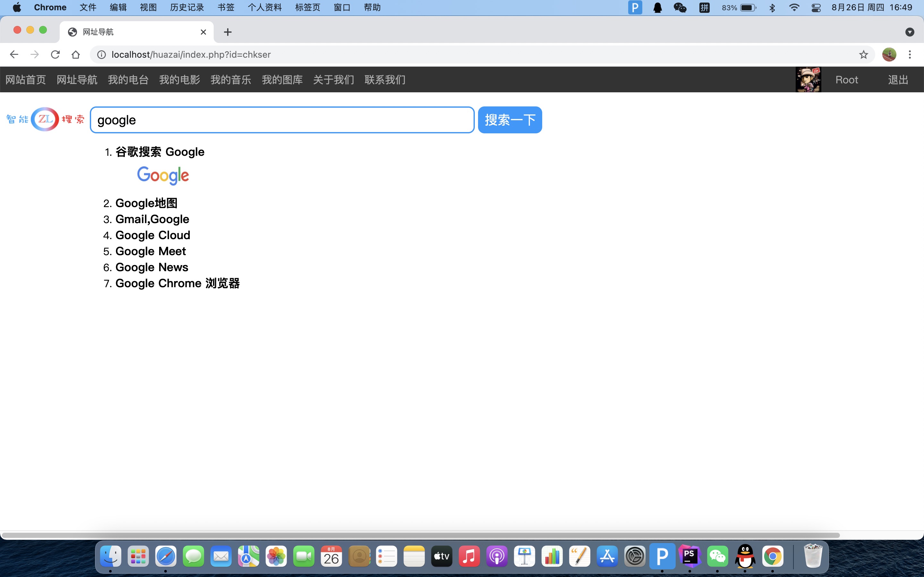
Task: Bookmark this page with the star icon
Action: 863,54
